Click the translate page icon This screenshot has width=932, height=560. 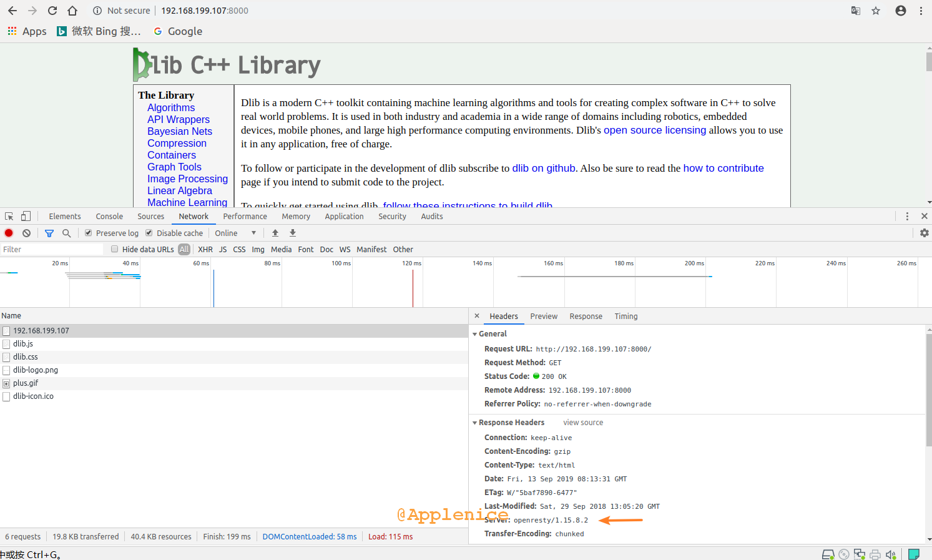point(856,11)
